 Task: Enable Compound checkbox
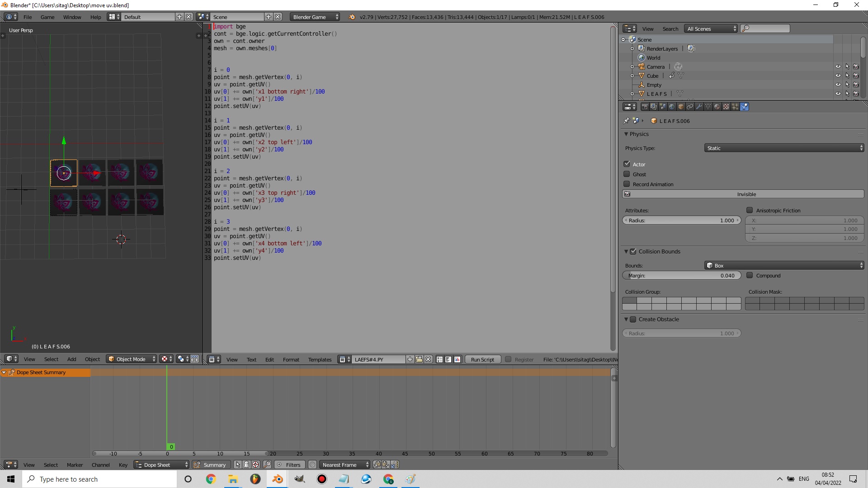pyautogui.click(x=750, y=275)
